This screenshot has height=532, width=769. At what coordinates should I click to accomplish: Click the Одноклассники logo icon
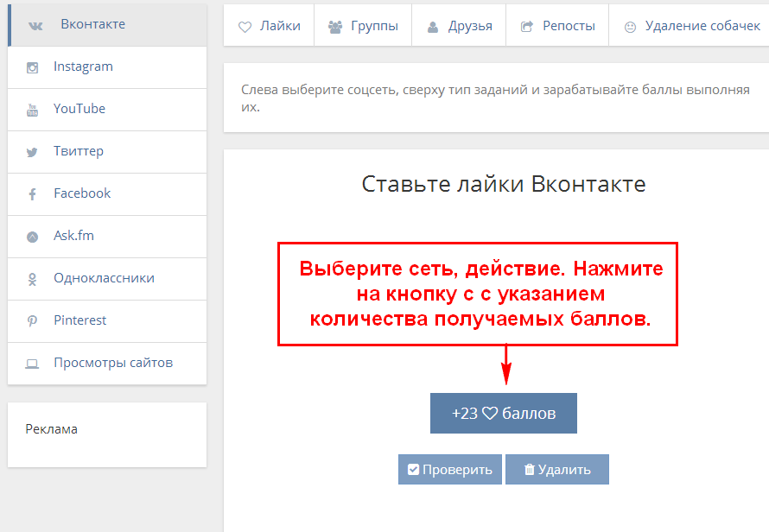[x=32, y=280]
